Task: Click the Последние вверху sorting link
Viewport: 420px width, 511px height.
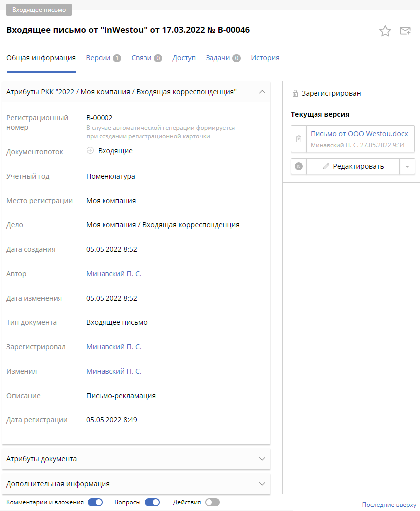Action: pos(389,504)
